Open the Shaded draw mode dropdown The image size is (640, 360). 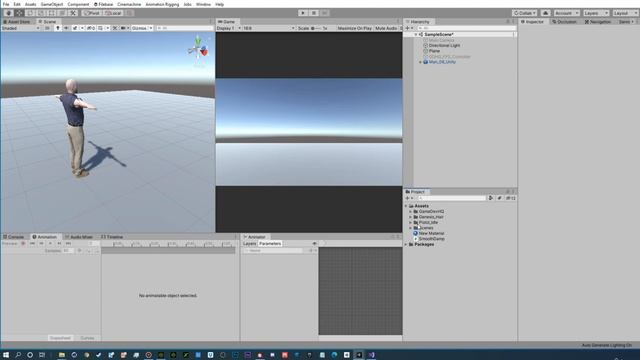[x=20, y=28]
